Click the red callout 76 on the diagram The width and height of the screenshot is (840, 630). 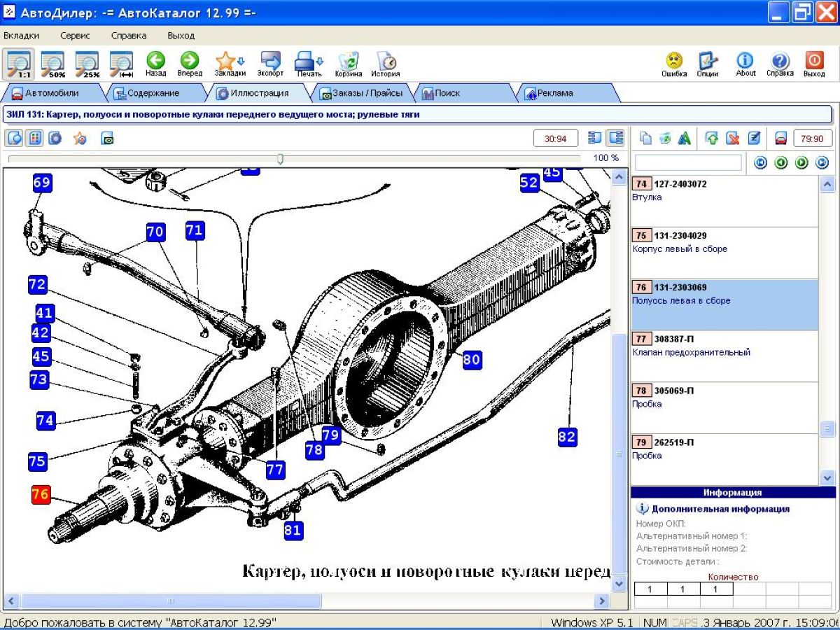[41, 494]
